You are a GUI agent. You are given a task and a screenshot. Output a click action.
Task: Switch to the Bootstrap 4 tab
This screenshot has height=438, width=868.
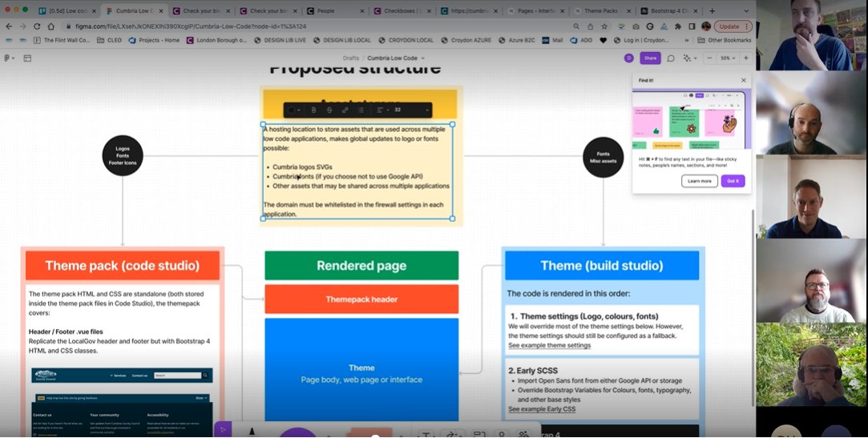tap(670, 10)
